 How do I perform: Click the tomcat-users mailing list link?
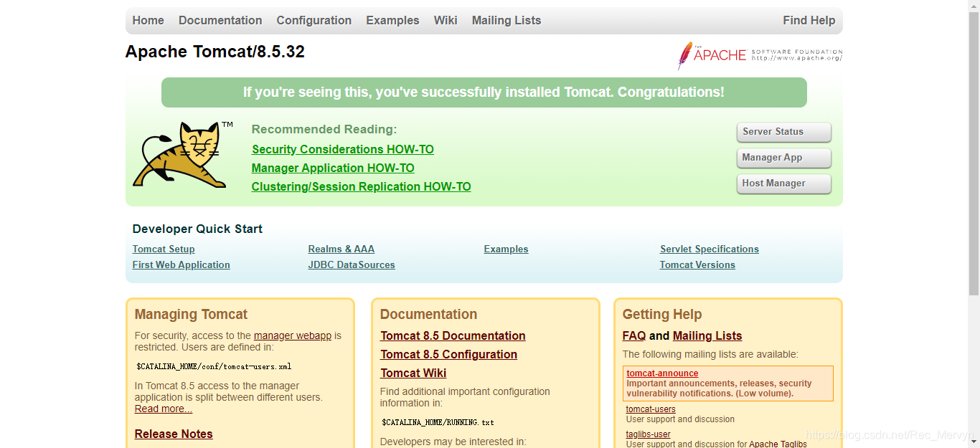(651, 409)
